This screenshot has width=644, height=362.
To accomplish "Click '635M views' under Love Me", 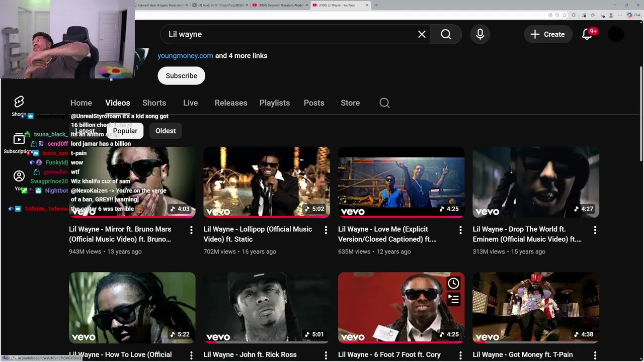I will click(x=354, y=251).
